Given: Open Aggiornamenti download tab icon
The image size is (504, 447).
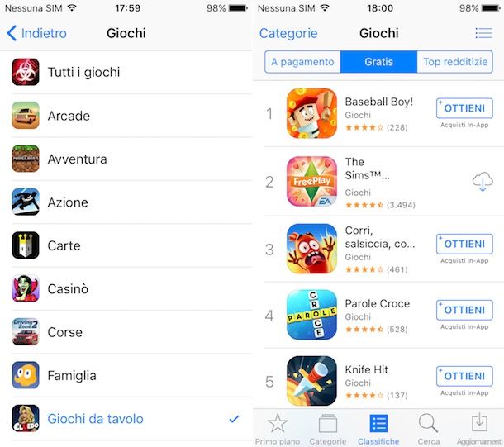Looking at the screenshot, I should pos(479,422).
